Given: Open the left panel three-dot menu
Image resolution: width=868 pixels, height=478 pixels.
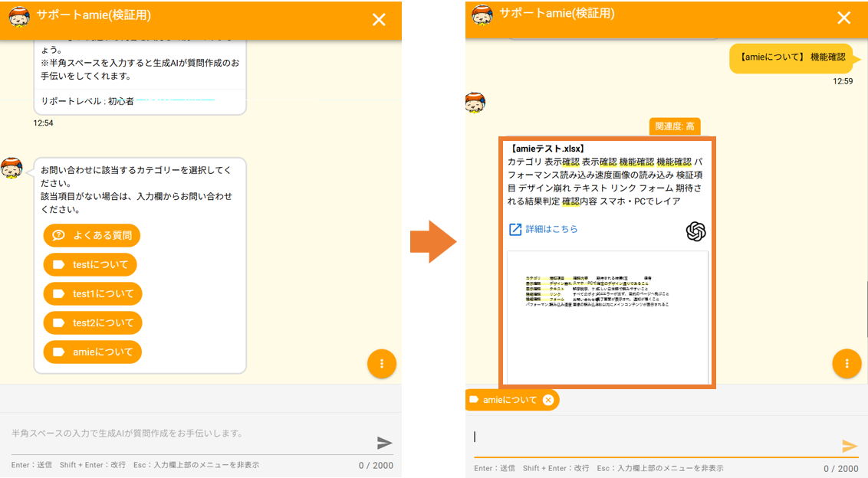Looking at the screenshot, I should pos(381,364).
